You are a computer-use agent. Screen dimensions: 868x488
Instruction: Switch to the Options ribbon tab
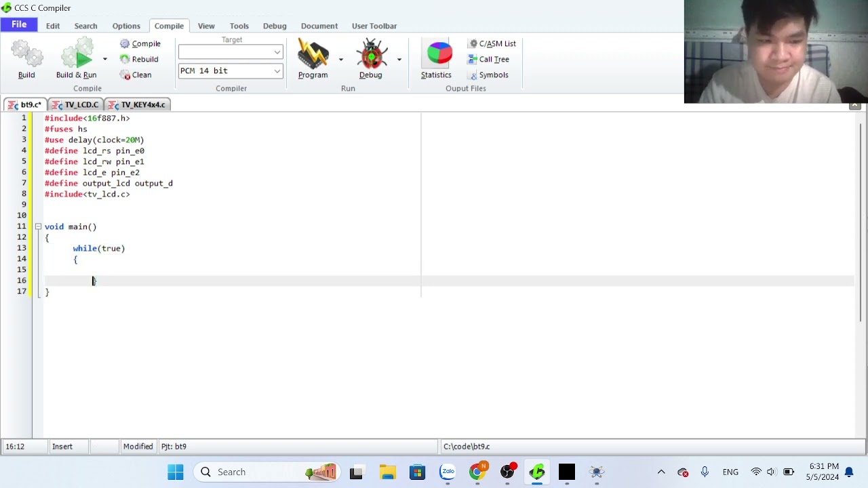(126, 26)
